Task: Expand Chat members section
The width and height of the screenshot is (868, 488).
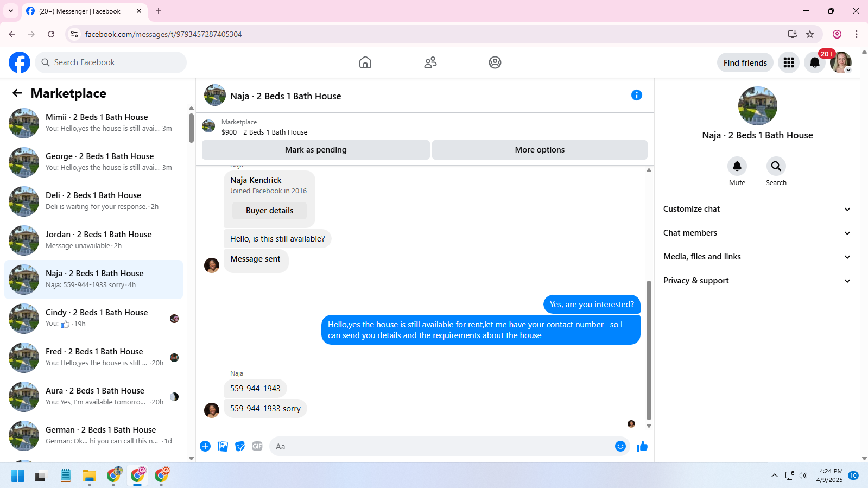Action: pyautogui.click(x=757, y=233)
